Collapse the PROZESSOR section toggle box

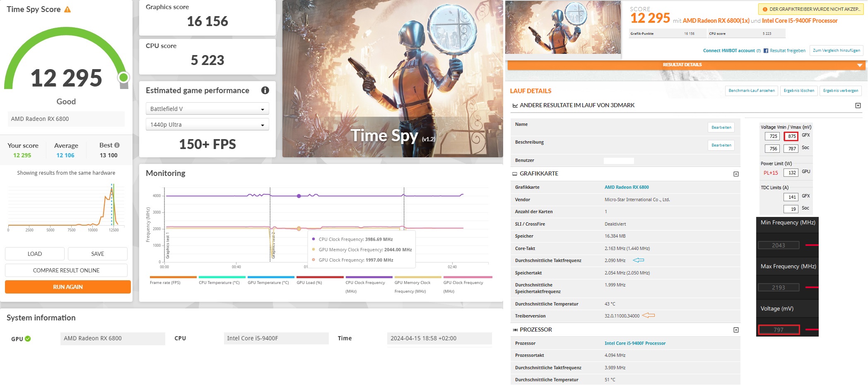point(736,330)
